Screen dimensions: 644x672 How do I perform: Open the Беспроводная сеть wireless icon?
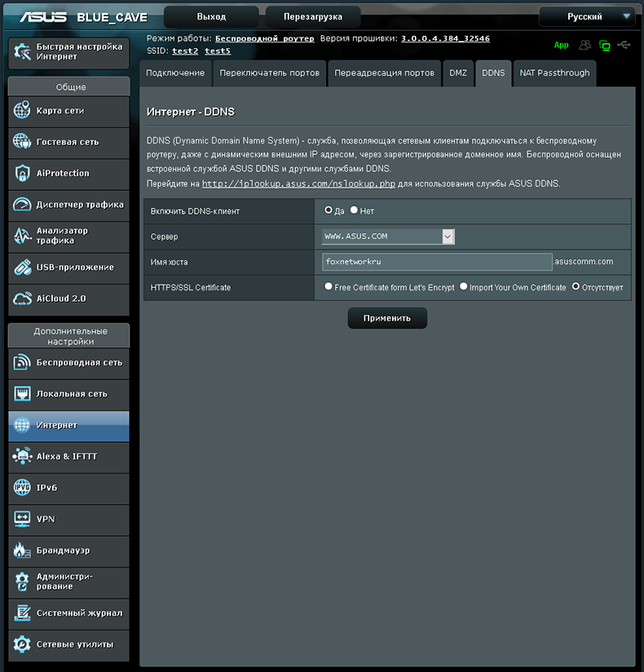[22, 362]
